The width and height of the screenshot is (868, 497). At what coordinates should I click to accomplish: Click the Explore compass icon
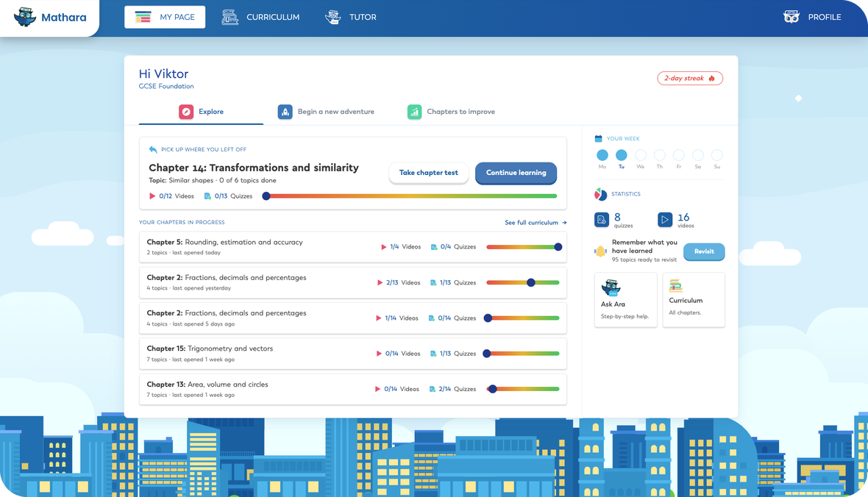tap(186, 112)
